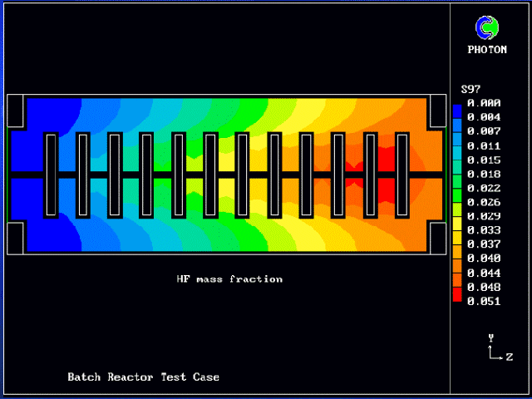This screenshot has width=532, height=399.
Task: Click the rightmost vertical baffle plate
Action: [x=403, y=175]
